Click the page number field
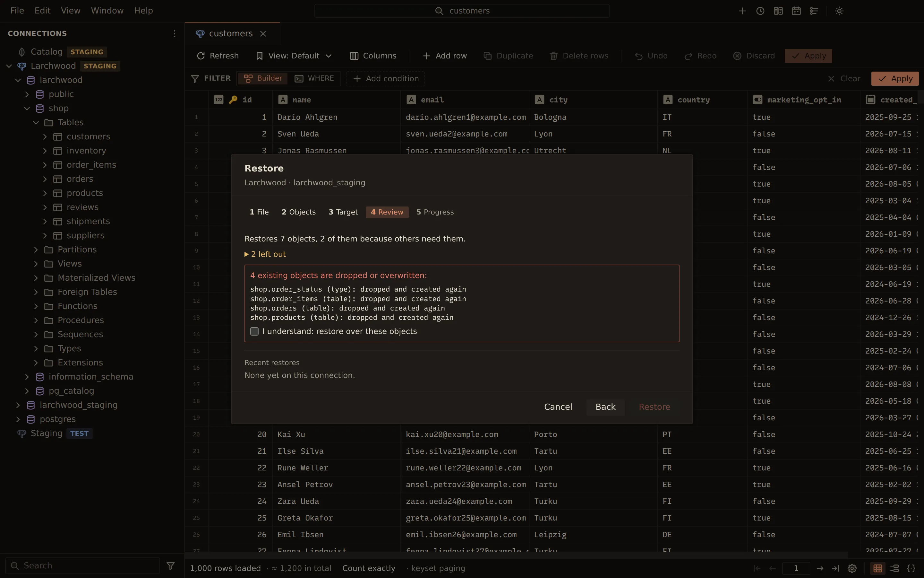The width and height of the screenshot is (924, 578). tap(796, 568)
